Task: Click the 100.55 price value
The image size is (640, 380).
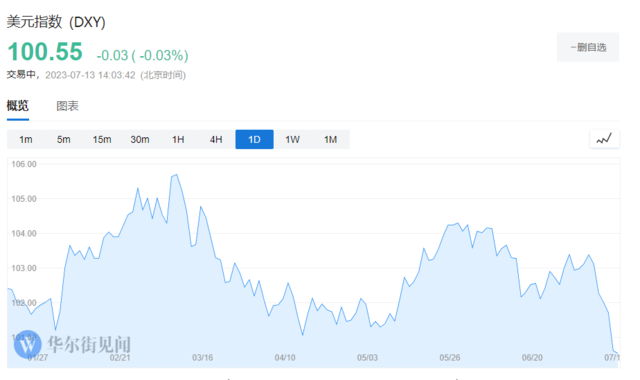Action: pos(45,52)
